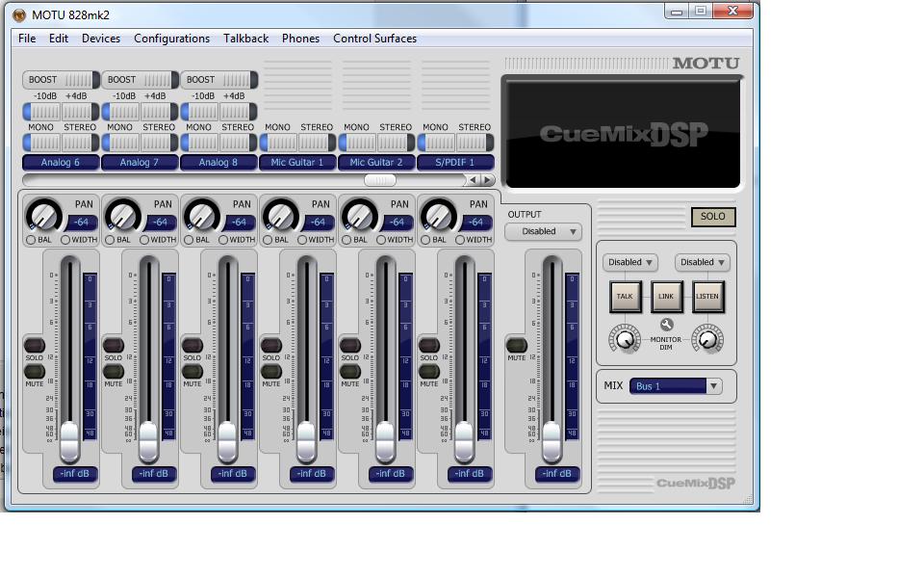Viewport: 924px width, 578px height.
Task: Click the Analog 6 pan knob
Action: tap(41, 215)
